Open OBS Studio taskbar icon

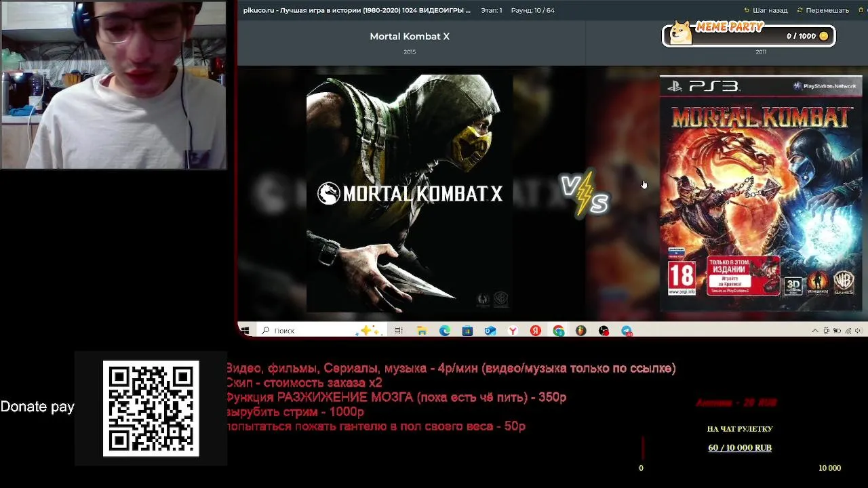tap(604, 331)
